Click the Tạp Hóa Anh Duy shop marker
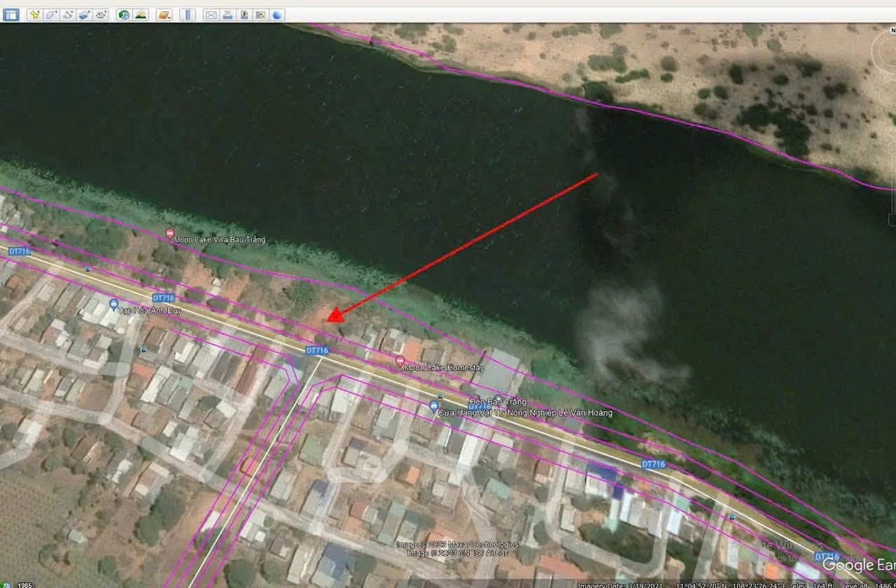 point(113,304)
